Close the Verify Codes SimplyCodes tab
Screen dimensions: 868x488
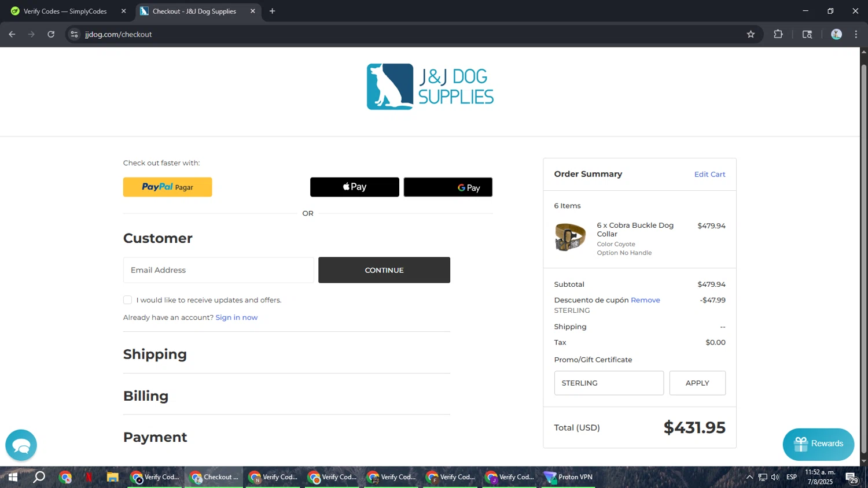coord(123,11)
